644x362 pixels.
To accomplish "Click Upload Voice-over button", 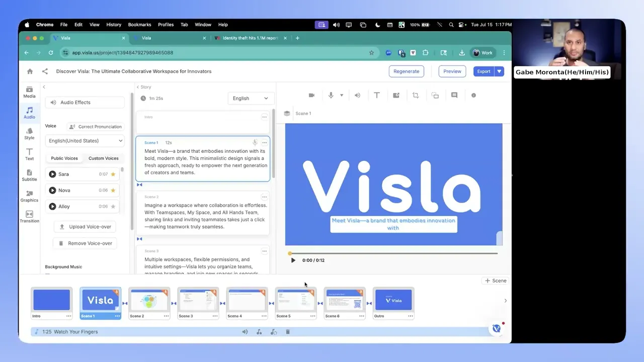I will pos(85,227).
